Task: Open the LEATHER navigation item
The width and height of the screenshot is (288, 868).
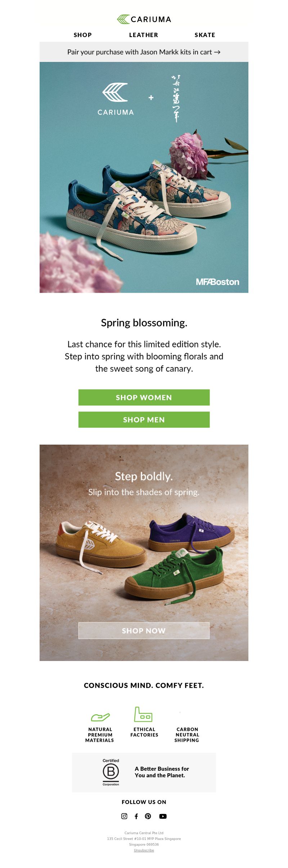Action: (144, 35)
